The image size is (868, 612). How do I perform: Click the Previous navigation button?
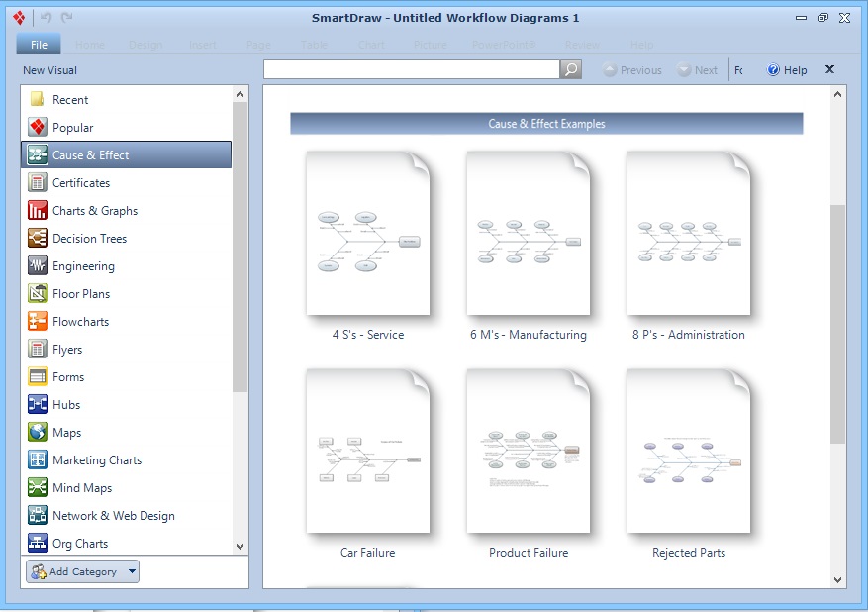point(632,70)
